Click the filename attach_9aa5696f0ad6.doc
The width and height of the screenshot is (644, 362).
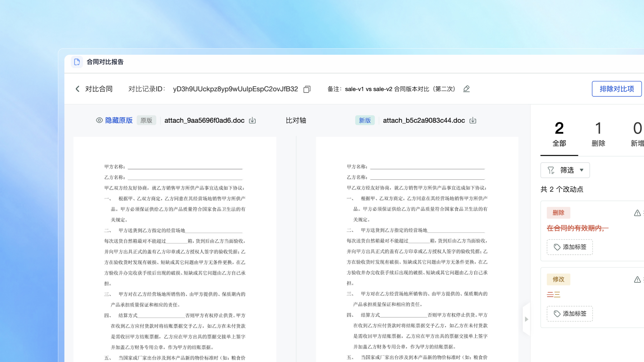204,120
